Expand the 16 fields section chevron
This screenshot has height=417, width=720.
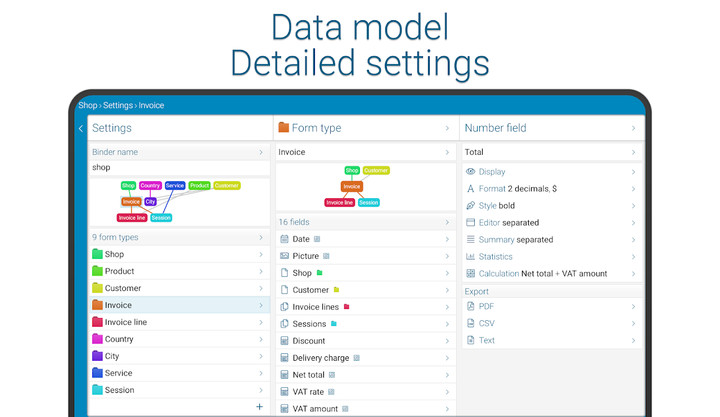pyautogui.click(x=447, y=222)
